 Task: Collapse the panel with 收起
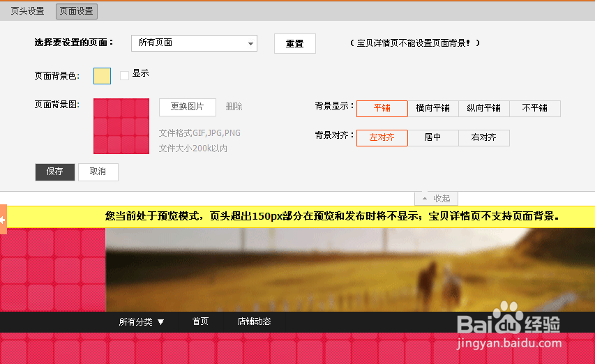(437, 198)
